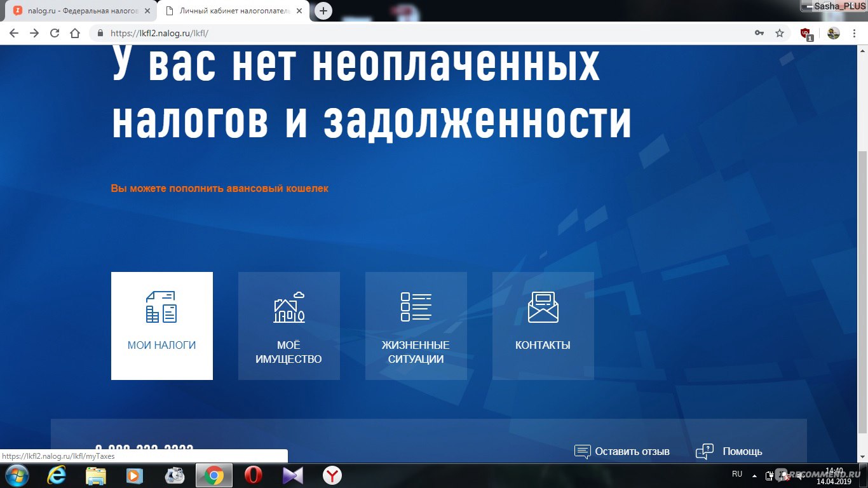This screenshot has width=868, height=488.
Task: Click the secure padlock icon
Action: pyautogui.click(x=100, y=33)
